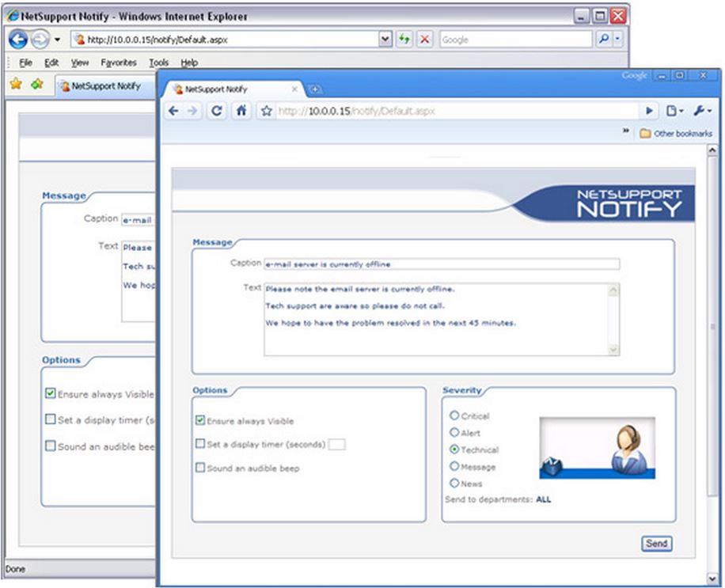Enable Set a display timer in IE
Screen dimensions: 725x588
tap(51, 419)
